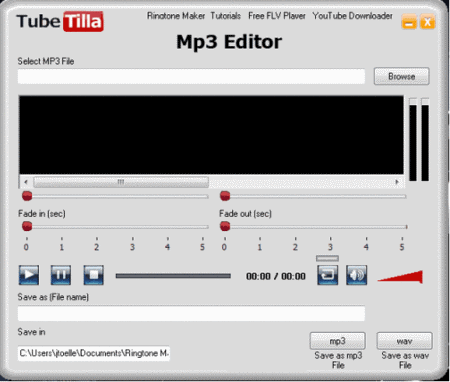Viewport: 450px width, 382px height.
Task: Click the Save as file name field
Action: point(191,313)
